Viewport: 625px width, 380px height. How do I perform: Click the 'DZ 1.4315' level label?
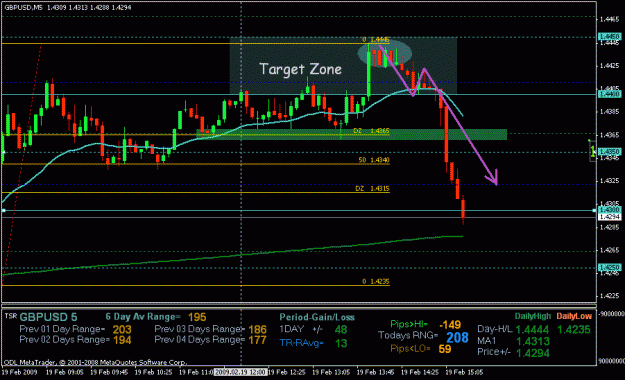(372, 189)
